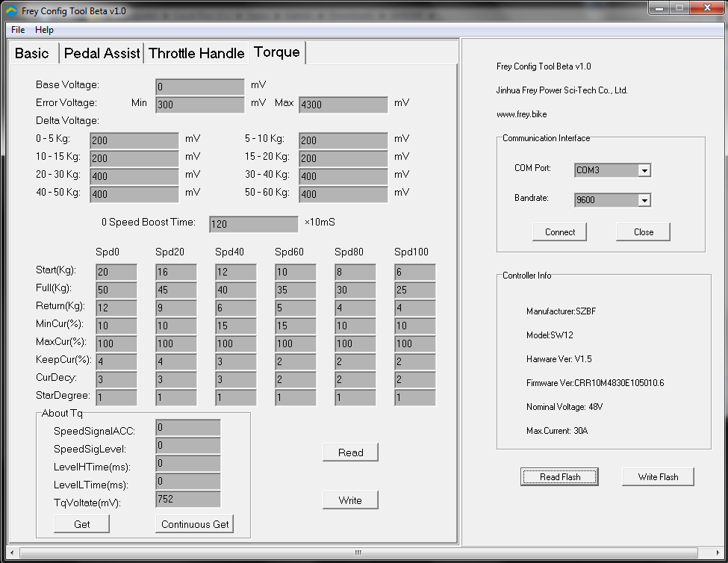Switch to the Basic tab
The width and height of the screenshot is (728, 563).
click(32, 52)
